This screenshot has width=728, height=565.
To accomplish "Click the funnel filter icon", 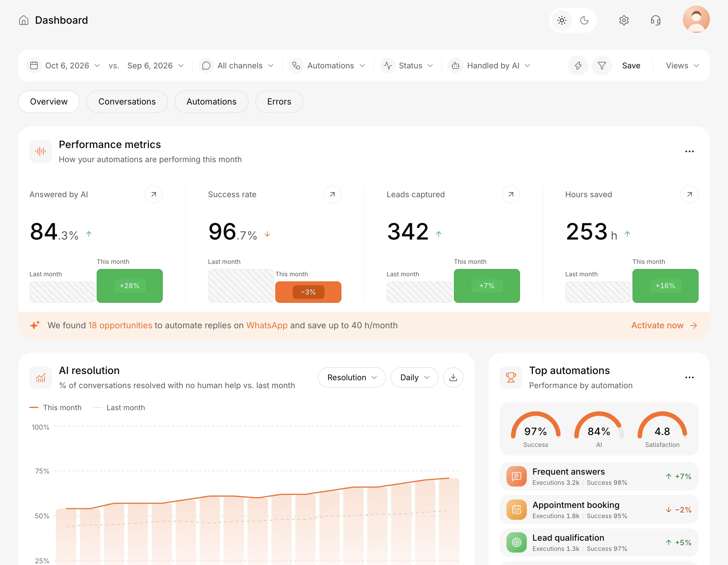I will click(x=602, y=66).
